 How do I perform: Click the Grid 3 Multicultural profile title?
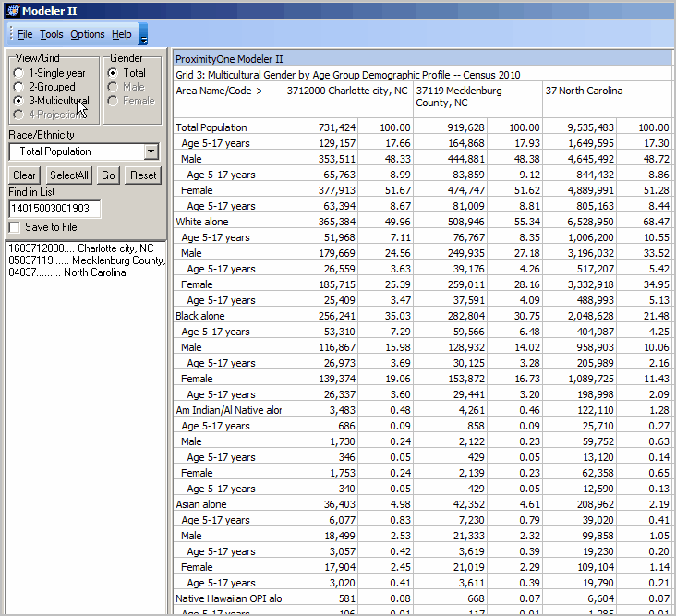(347, 75)
